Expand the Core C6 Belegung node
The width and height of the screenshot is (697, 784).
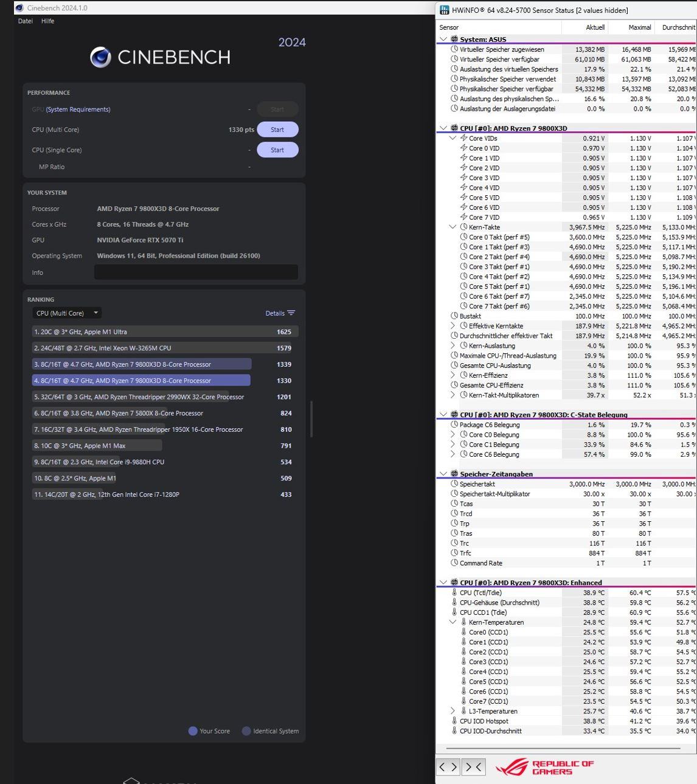(x=453, y=454)
